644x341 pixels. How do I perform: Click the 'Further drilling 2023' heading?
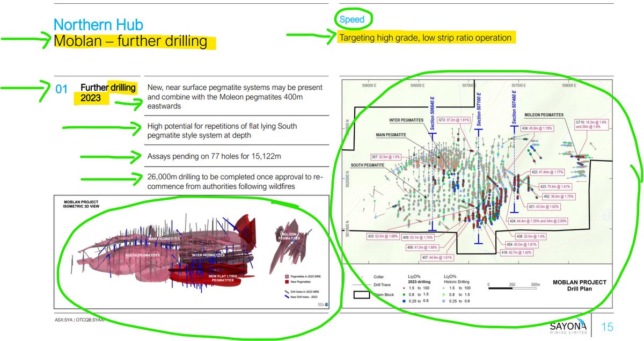point(108,92)
